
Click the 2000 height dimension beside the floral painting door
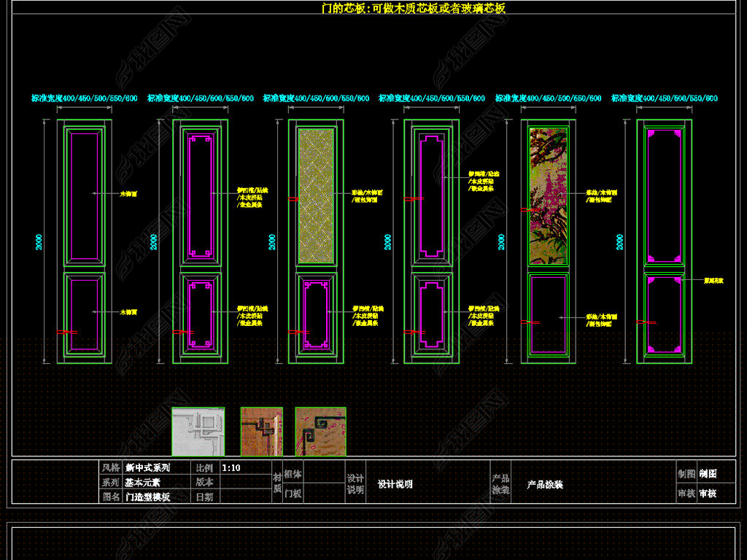[502, 241]
